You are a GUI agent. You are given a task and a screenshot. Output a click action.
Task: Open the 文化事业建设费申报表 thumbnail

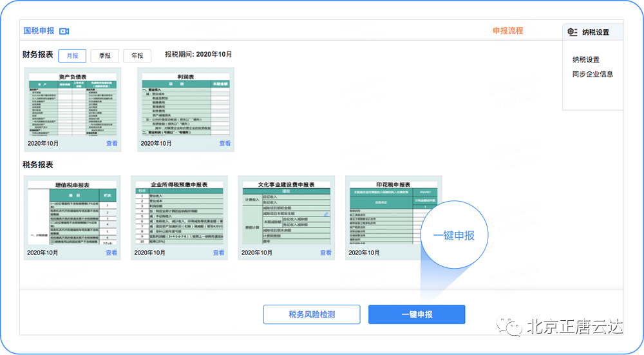(x=287, y=213)
